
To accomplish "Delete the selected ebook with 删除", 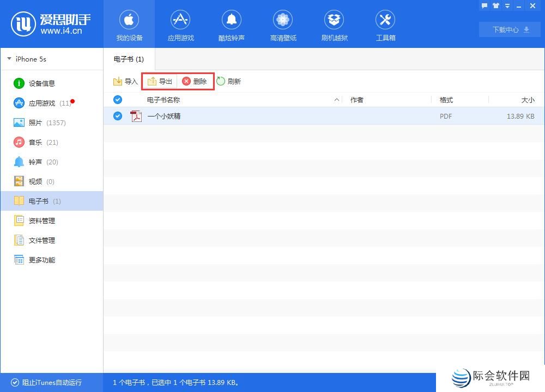I will [x=195, y=82].
